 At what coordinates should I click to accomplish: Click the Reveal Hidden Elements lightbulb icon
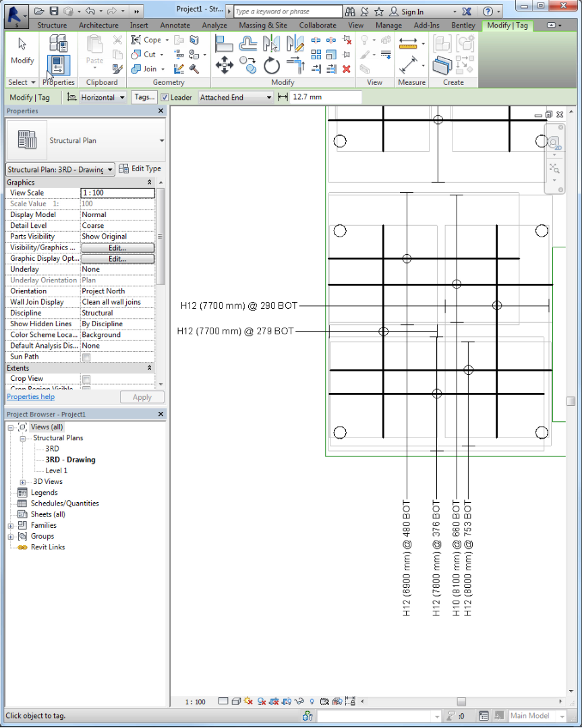pos(312,701)
